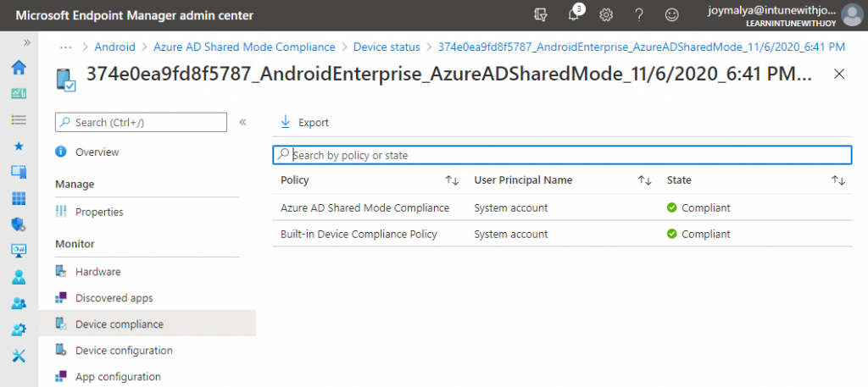This screenshot has width=868, height=387.
Task: Click Microsoft Endpoint Manager admin center title
Action: click(135, 15)
